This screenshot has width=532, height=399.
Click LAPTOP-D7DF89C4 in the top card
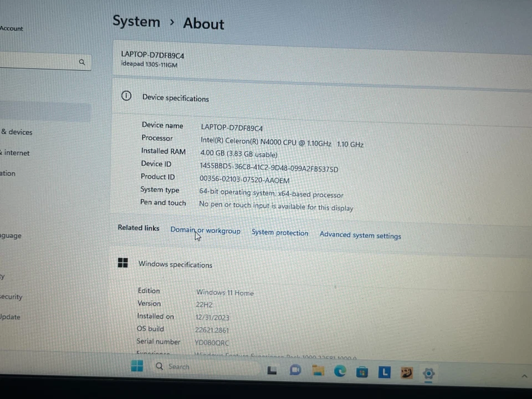click(152, 55)
